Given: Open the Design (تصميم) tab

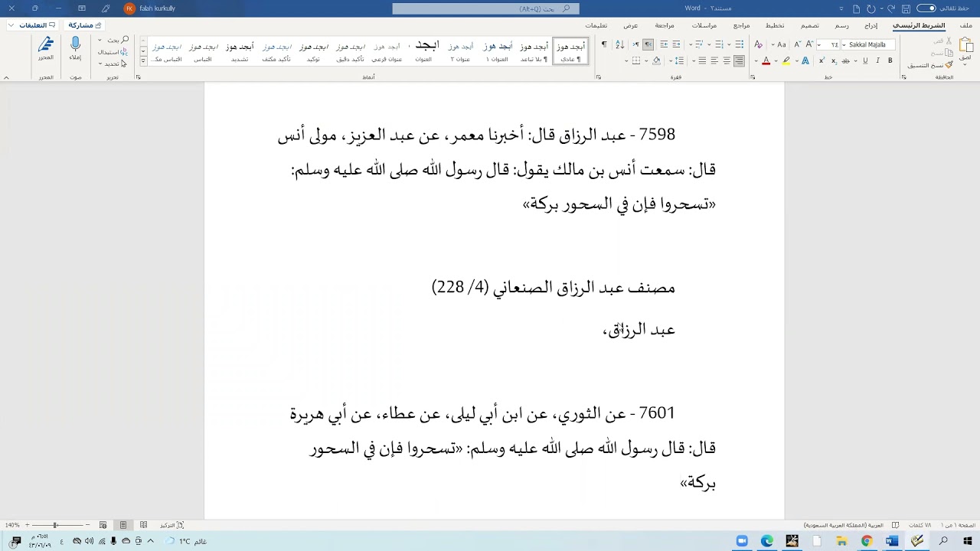Looking at the screenshot, I should tap(810, 25).
